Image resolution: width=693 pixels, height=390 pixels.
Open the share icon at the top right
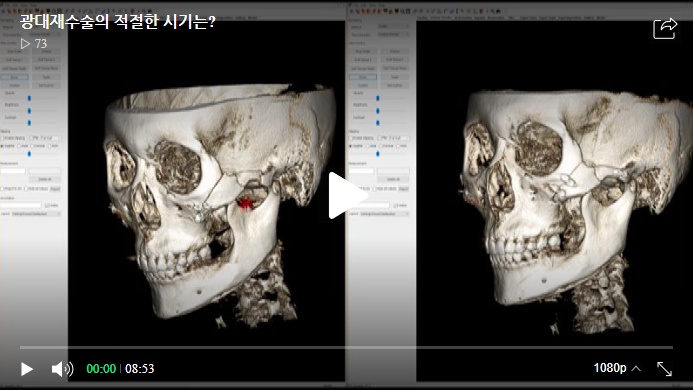pyautogui.click(x=665, y=28)
